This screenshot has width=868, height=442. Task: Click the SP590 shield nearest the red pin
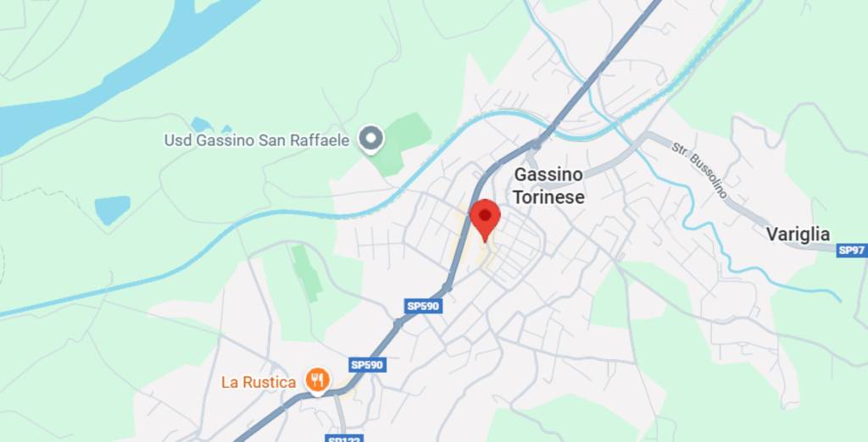click(x=423, y=306)
